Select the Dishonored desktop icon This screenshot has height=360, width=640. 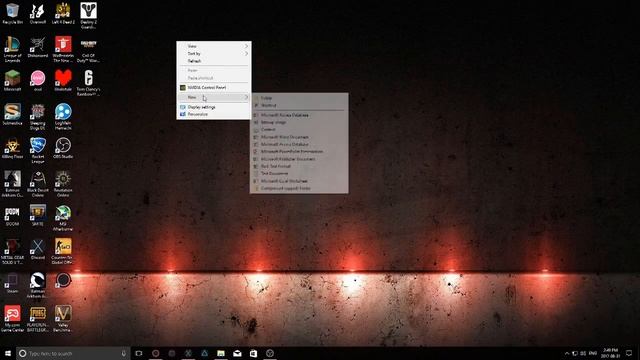tap(38, 47)
